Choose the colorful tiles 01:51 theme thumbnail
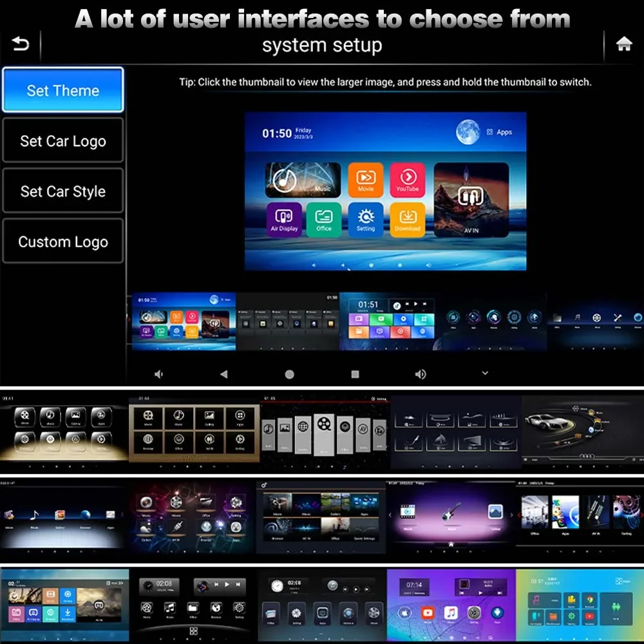The image size is (644, 644). pyautogui.click(x=390, y=321)
